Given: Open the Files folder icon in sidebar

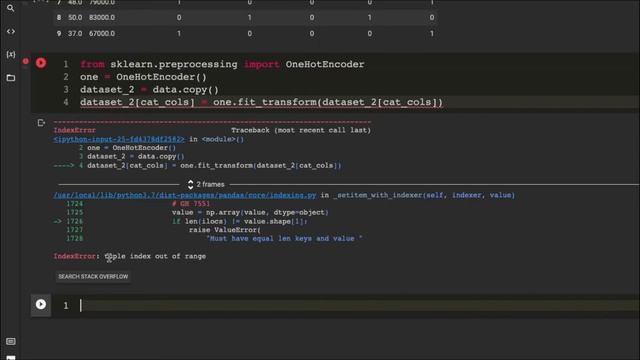Looking at the screenshot, I should point(11,78).
